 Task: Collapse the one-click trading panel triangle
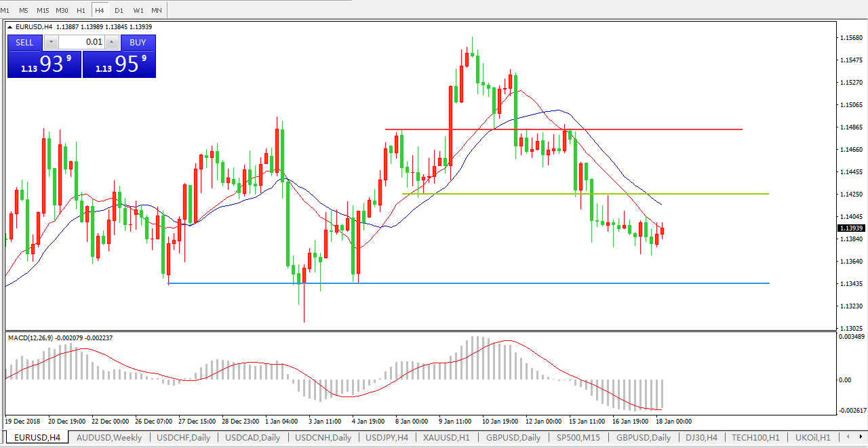(10, 27)
